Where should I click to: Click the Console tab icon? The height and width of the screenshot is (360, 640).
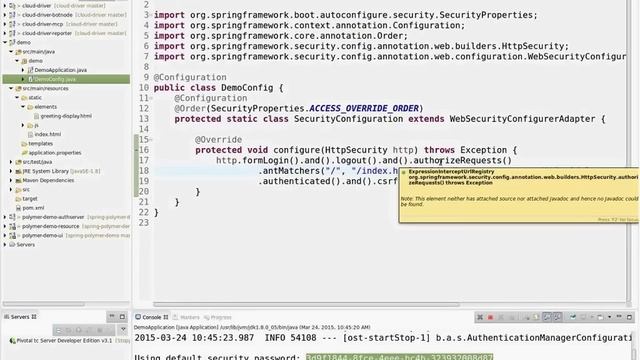click(138, 317)
